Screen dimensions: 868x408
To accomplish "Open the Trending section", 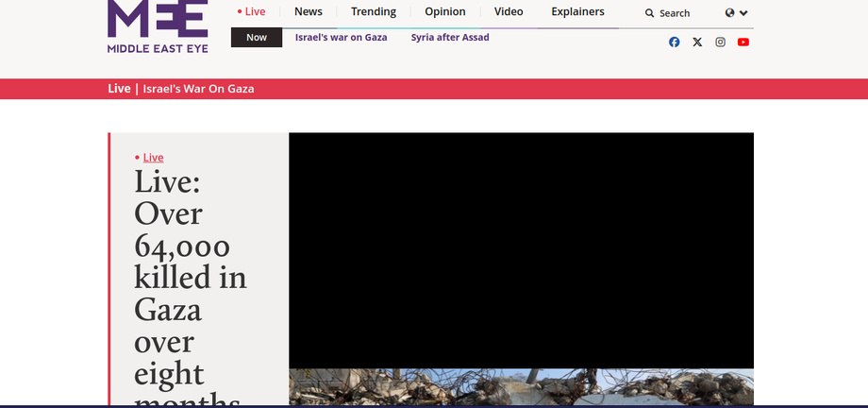I will [x=374, y=11].
